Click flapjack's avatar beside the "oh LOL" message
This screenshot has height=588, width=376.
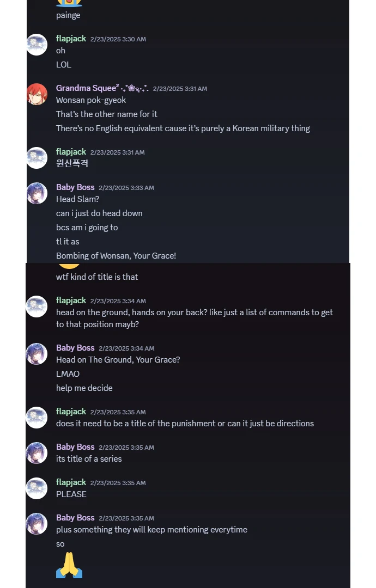pos(37,45)
